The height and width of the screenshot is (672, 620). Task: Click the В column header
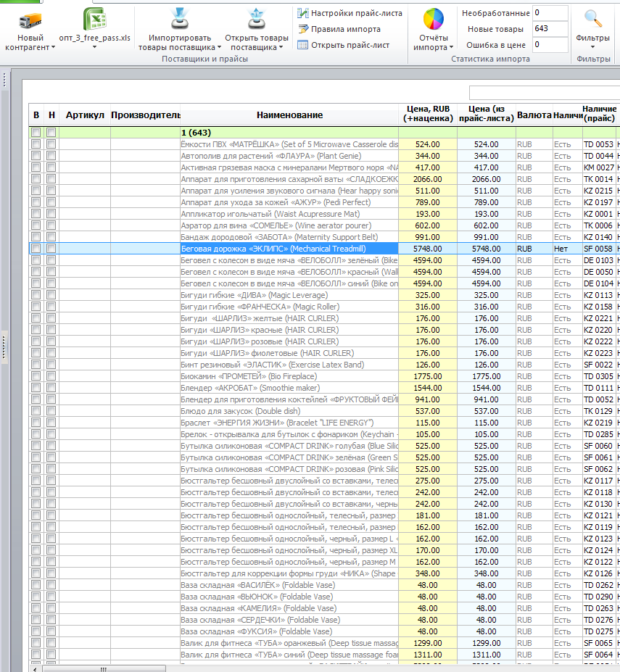(36, 115)
